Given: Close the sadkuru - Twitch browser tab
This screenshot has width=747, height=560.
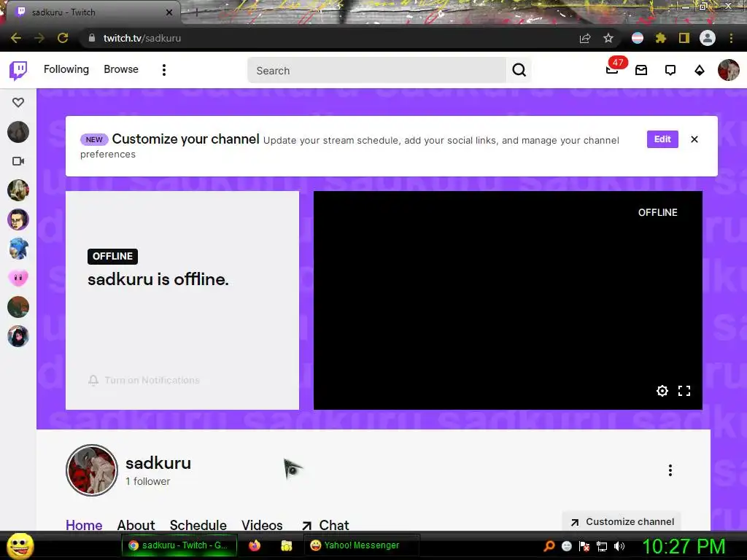Looking at the screenshot, I should tap(169, 12).
